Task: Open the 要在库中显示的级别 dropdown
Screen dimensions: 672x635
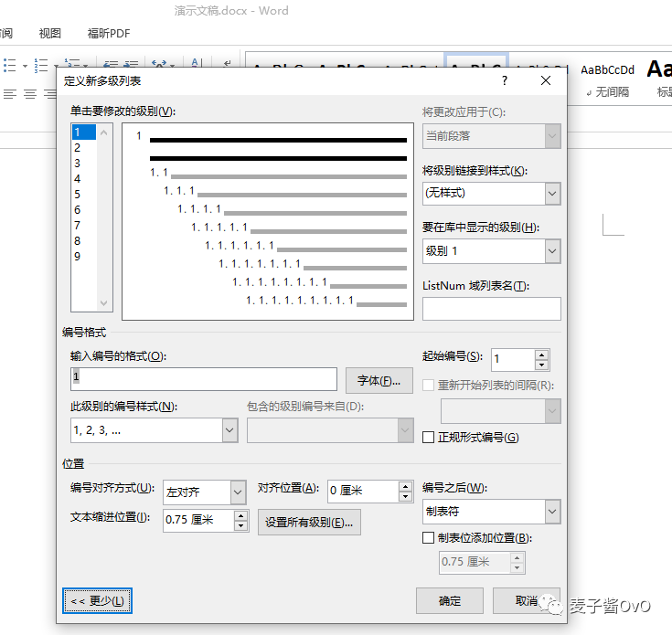Action: click(552, 251)
